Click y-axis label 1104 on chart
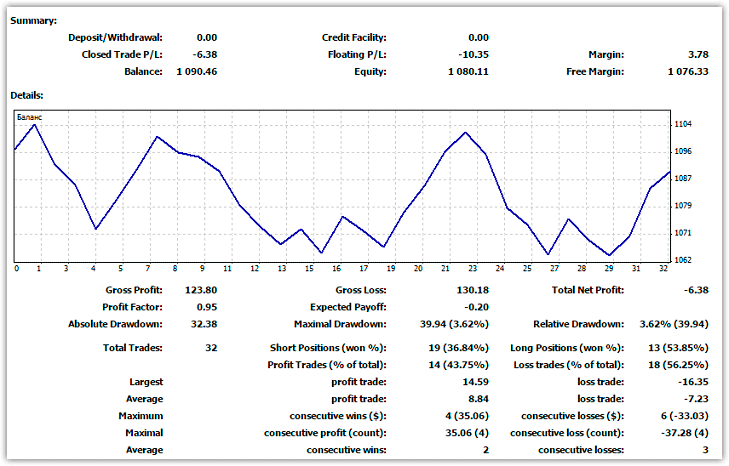This screenshot has height=466, width=729. coord(684,124)
